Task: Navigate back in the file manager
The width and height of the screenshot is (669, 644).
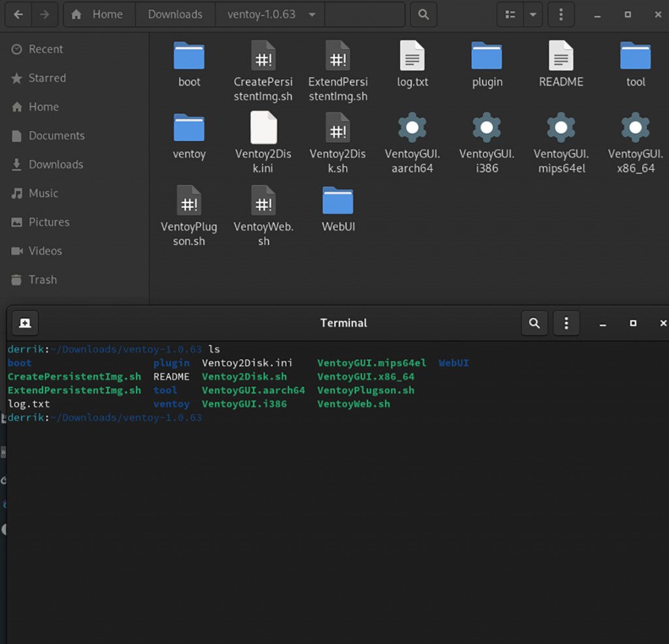Action: pyautogui.click(x=18, y=14)
